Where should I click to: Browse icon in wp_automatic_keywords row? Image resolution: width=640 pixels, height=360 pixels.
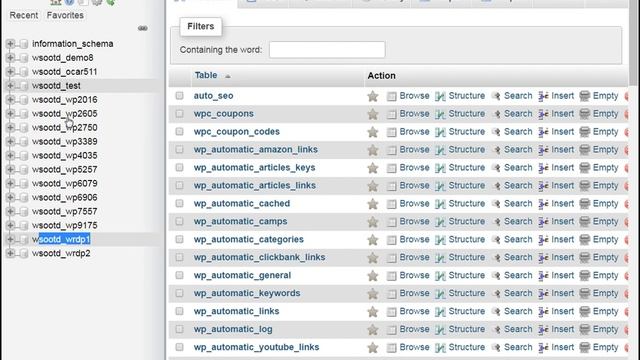391,294
